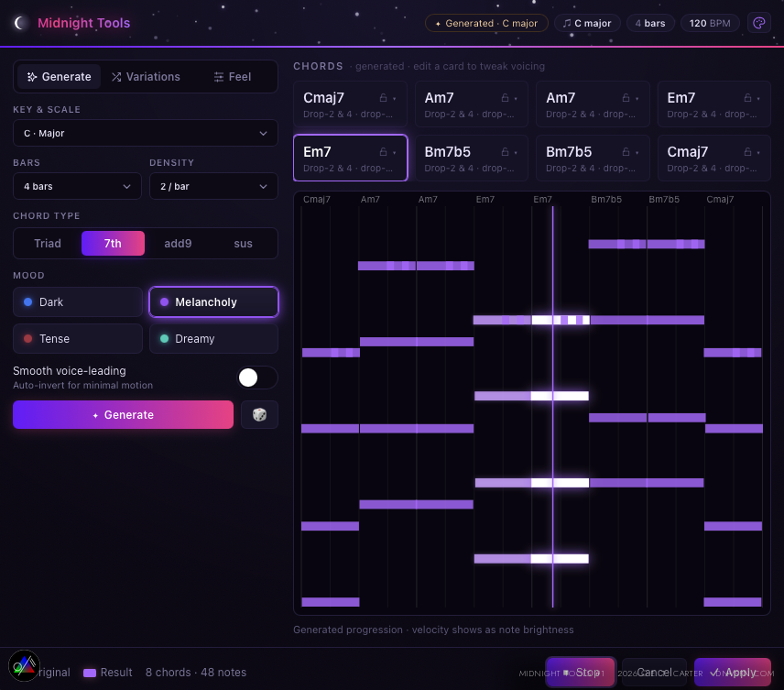The width and height of the screenshot is (784, 690).
Task: Open the Feel tab
Action: click(233, 77)
